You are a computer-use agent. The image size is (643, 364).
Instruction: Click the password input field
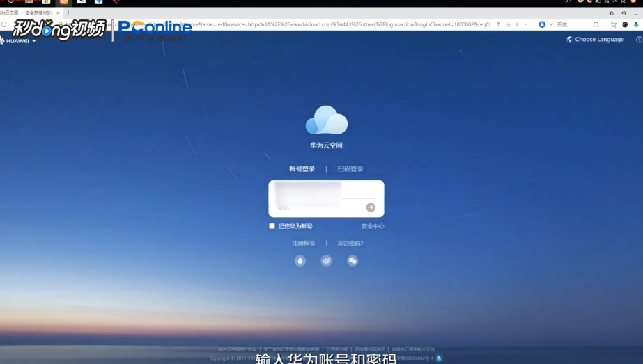(321, 208)
